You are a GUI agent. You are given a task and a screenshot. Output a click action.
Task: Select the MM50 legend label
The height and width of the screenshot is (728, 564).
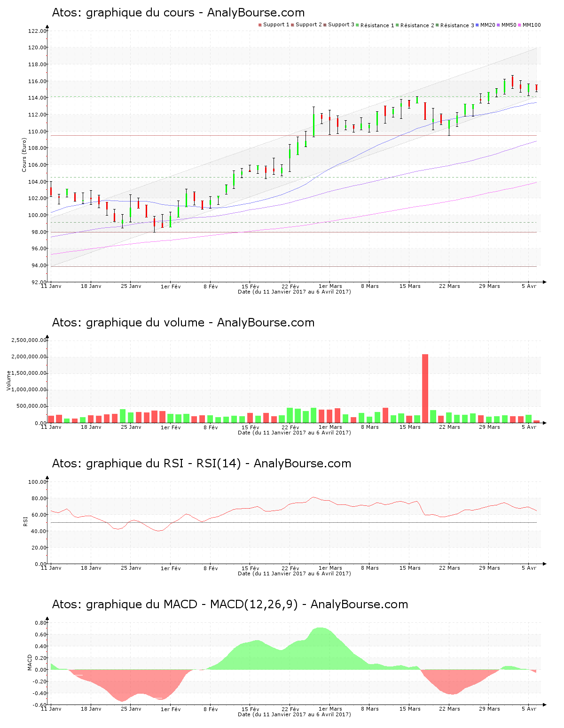509,25
